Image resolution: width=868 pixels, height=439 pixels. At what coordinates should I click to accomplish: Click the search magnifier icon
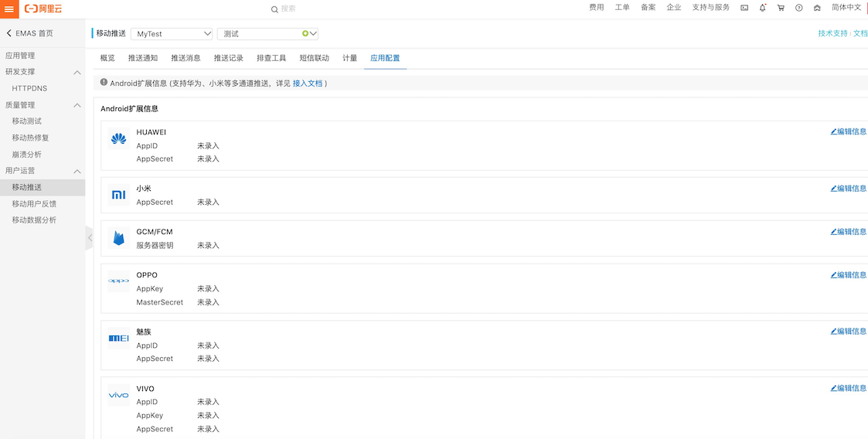pos(274,9)
